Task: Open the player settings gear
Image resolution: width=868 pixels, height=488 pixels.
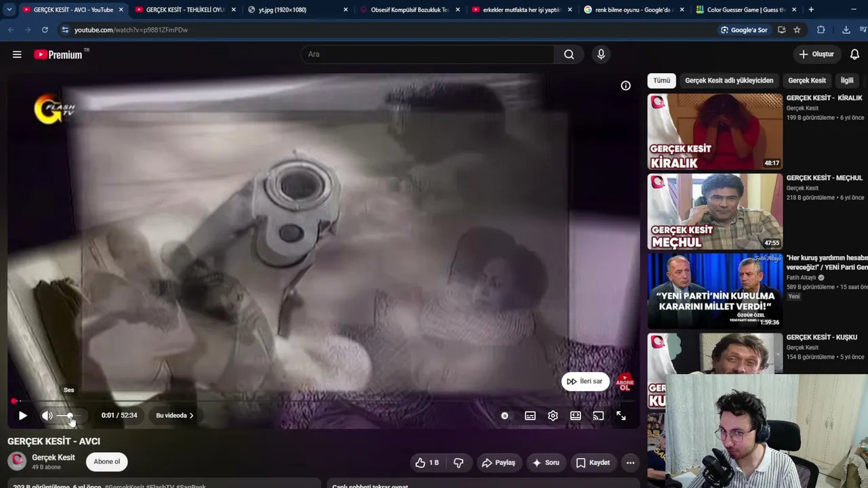Action: 553,415
